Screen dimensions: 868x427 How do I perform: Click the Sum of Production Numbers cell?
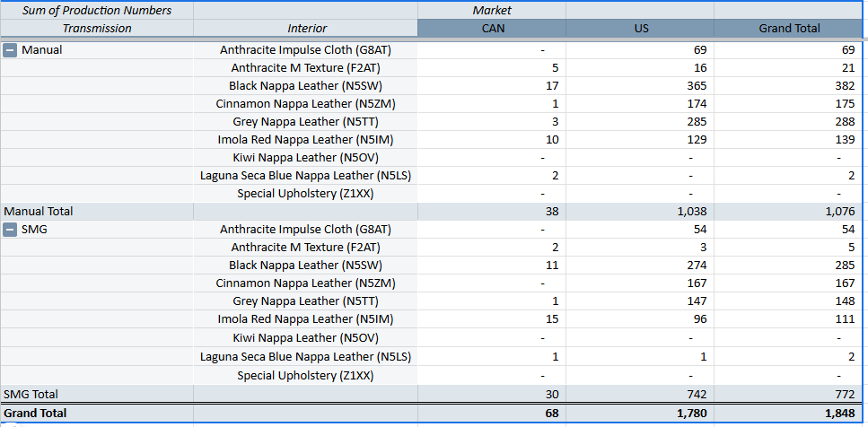click(x=97, y=11)
